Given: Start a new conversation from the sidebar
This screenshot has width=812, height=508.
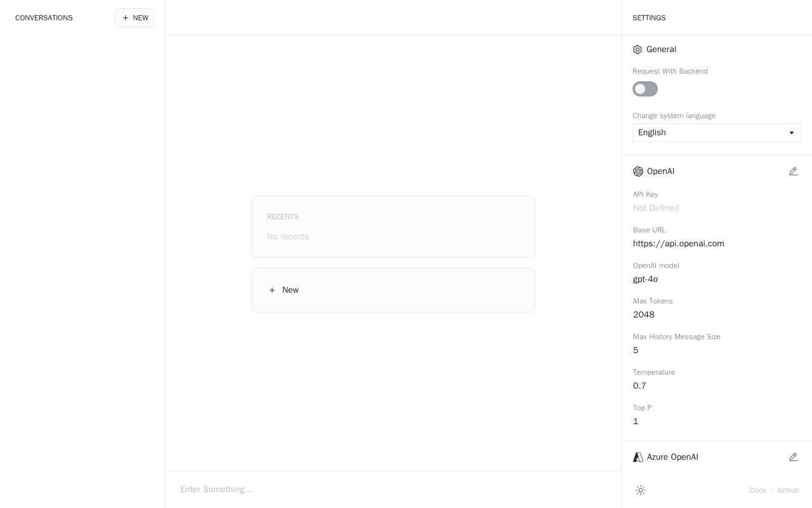Looking at the screenshot, I should tap(134, 18).
